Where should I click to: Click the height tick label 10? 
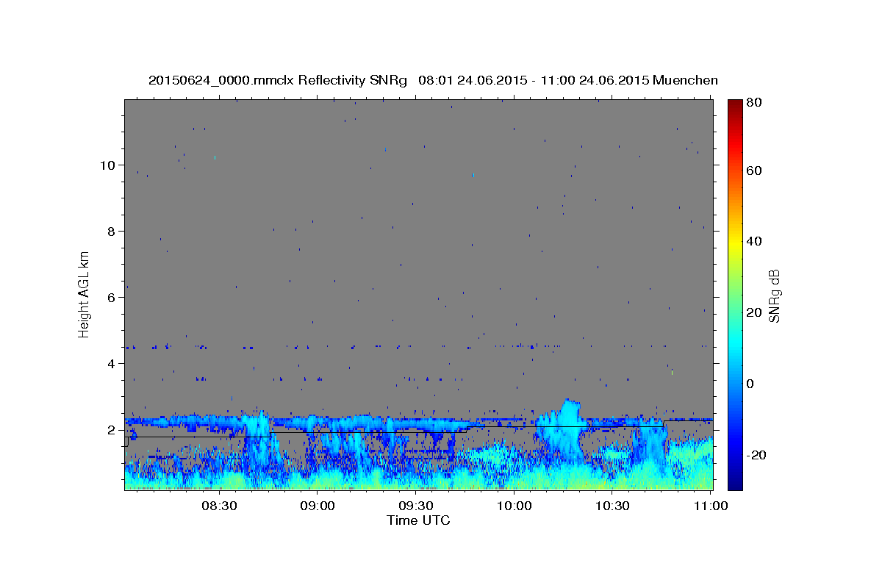tap(108, 165)
